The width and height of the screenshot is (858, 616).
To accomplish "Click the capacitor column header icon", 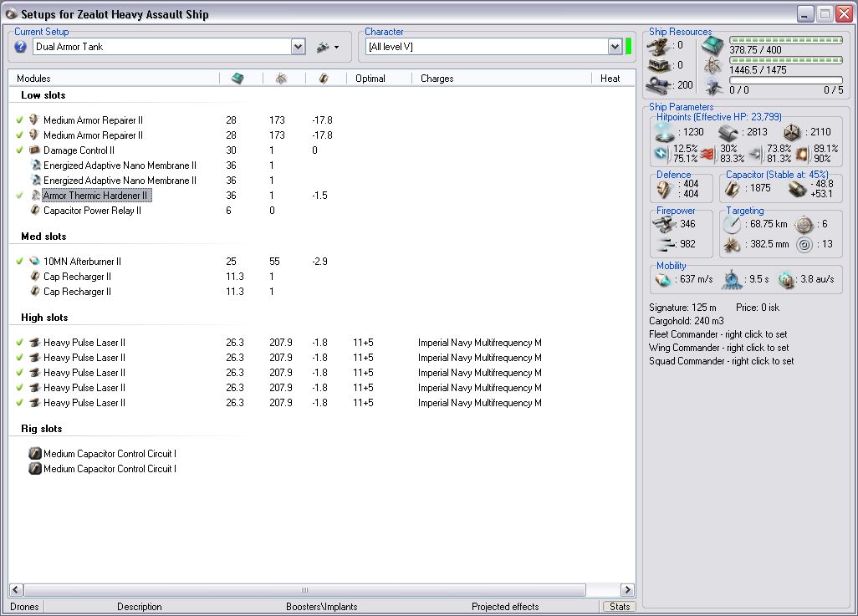I will (x=324, y=78).
